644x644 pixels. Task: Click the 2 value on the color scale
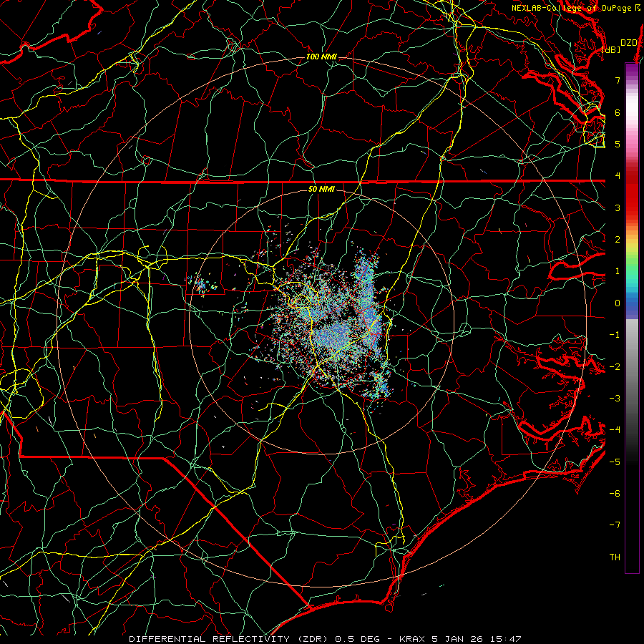point(618,239)
